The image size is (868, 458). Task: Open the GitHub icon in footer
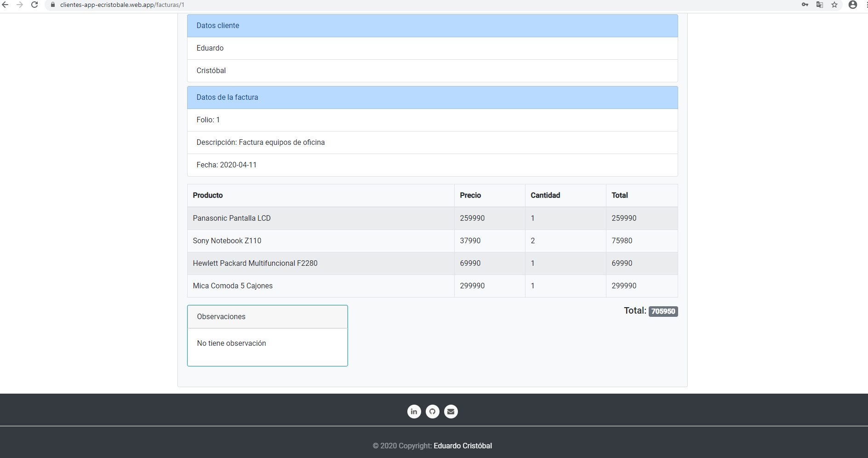[x=432, y=412]
